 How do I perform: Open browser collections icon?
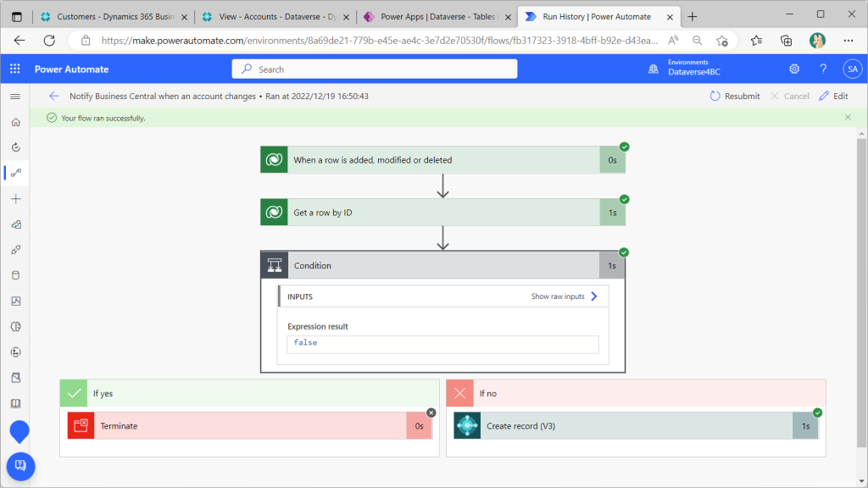(x=786, y=41)
